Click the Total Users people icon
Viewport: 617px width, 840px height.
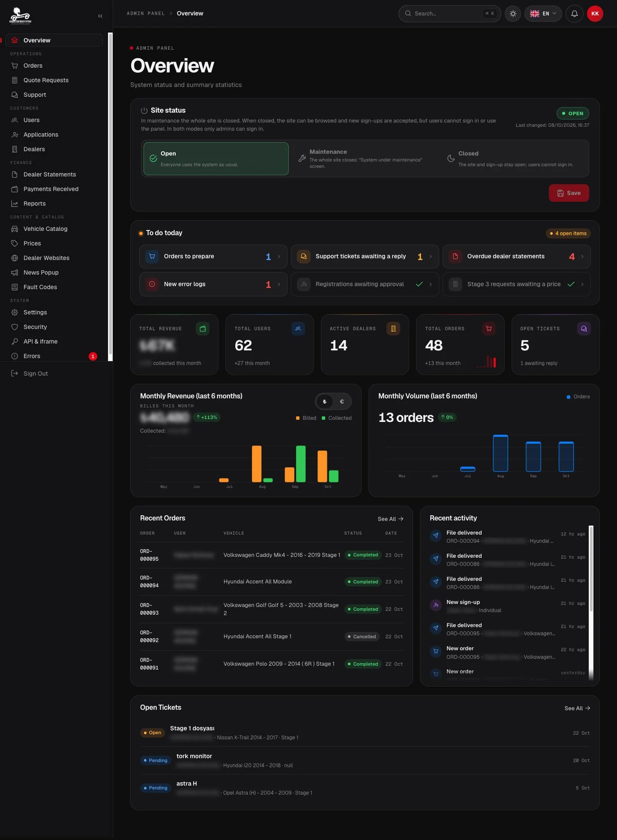[298, 329]
